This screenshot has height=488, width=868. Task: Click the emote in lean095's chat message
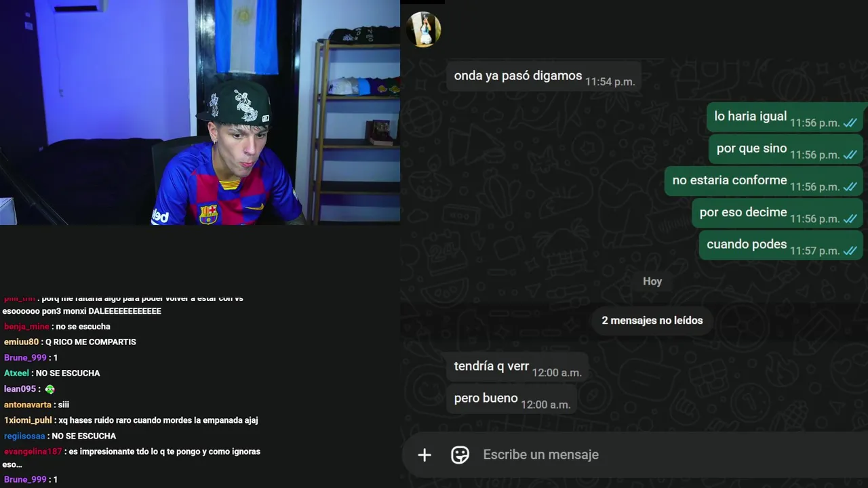click(50, 389)
